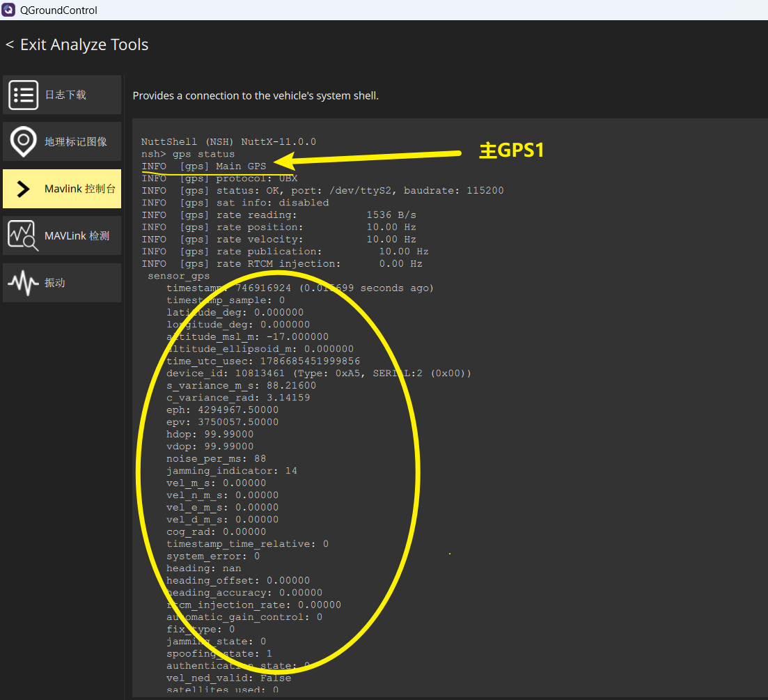Click the 'latitude_deg: 0.000000' line
The width and height of the screenshot is (768, 700).
235,313
